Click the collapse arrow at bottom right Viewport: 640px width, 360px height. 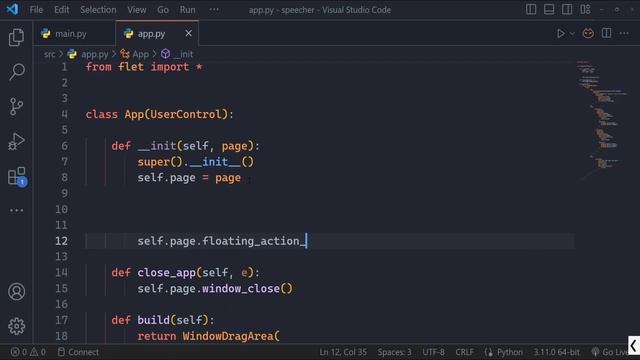(633, 346)
